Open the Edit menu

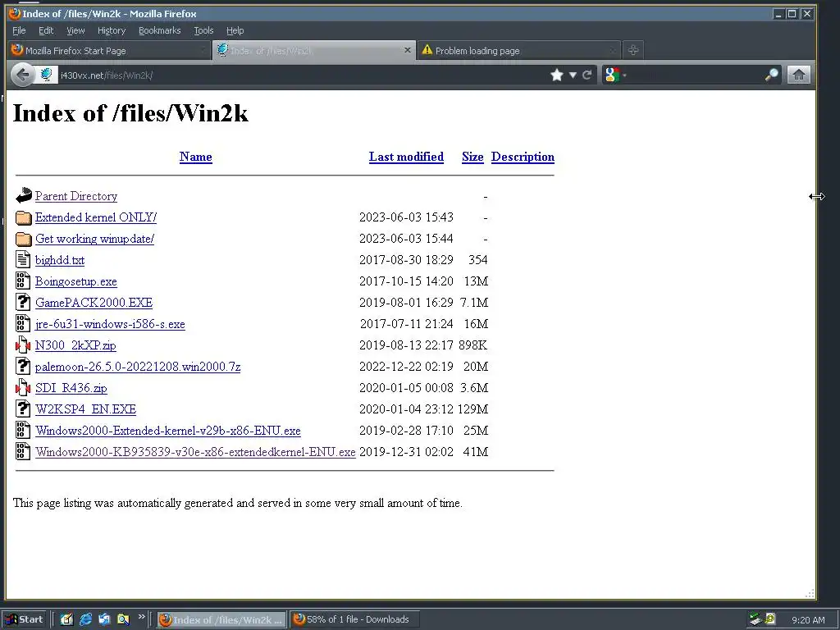tap(46, 30)
